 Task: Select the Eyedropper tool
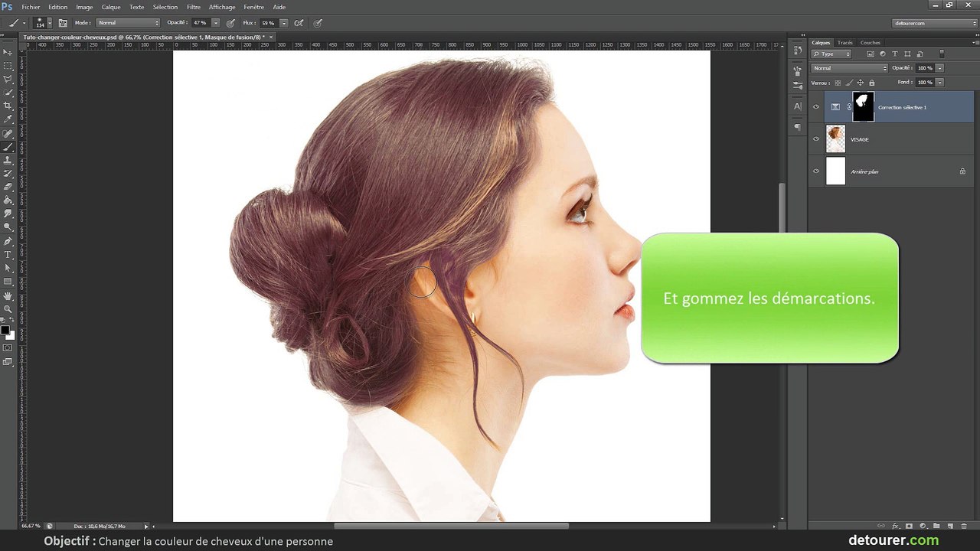tap(8, 119)
